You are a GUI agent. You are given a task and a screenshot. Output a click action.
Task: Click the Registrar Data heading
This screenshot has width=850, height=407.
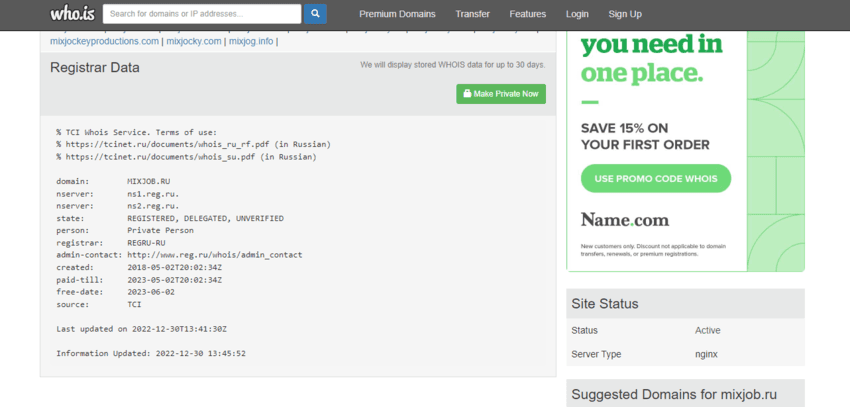(x=95, y=67)
